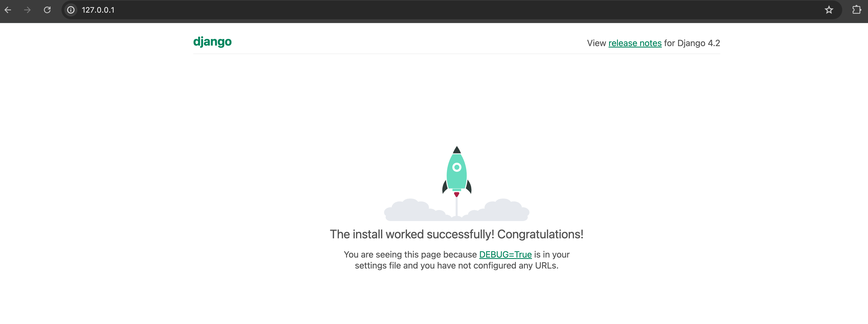Open the site information icon
The height and width of the screenshot is (324, 868).
click(x=71, y=10)
